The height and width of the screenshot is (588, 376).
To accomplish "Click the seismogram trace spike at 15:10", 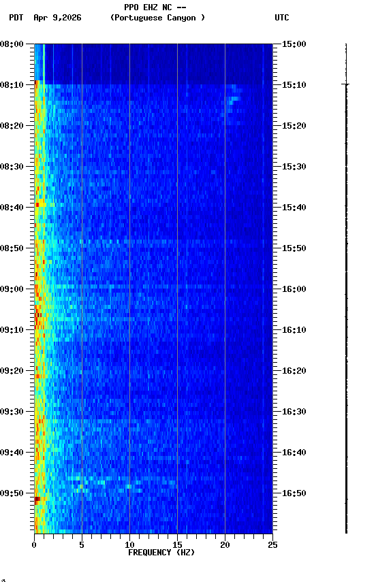I will [x=345, y=84].
